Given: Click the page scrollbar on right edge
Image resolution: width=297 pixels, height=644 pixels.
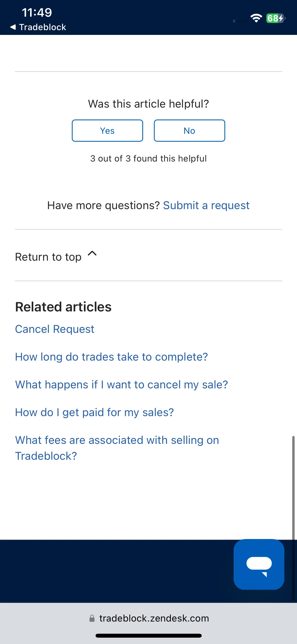Looking at the screenshot, I should point(293,518).
